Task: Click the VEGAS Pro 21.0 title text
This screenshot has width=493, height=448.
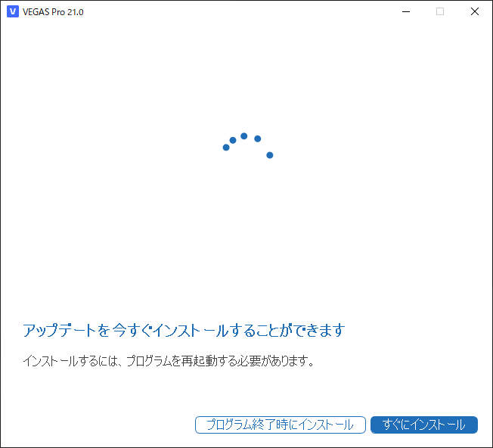Action: 54,12
